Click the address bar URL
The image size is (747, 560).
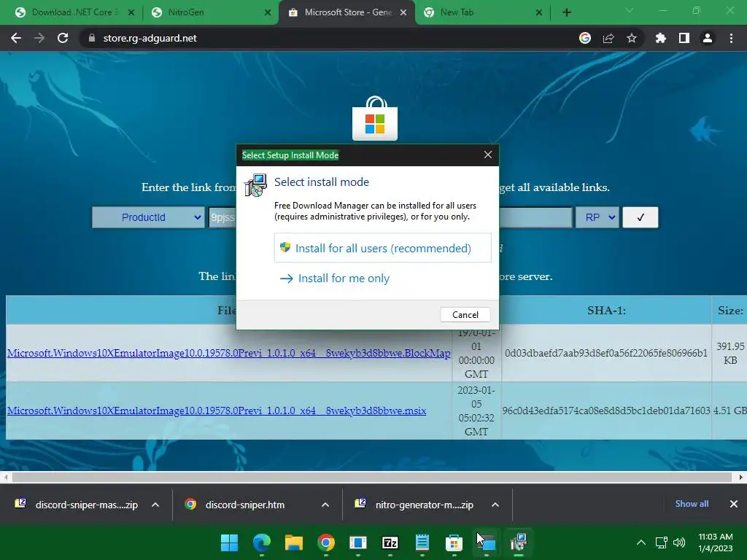150,38
